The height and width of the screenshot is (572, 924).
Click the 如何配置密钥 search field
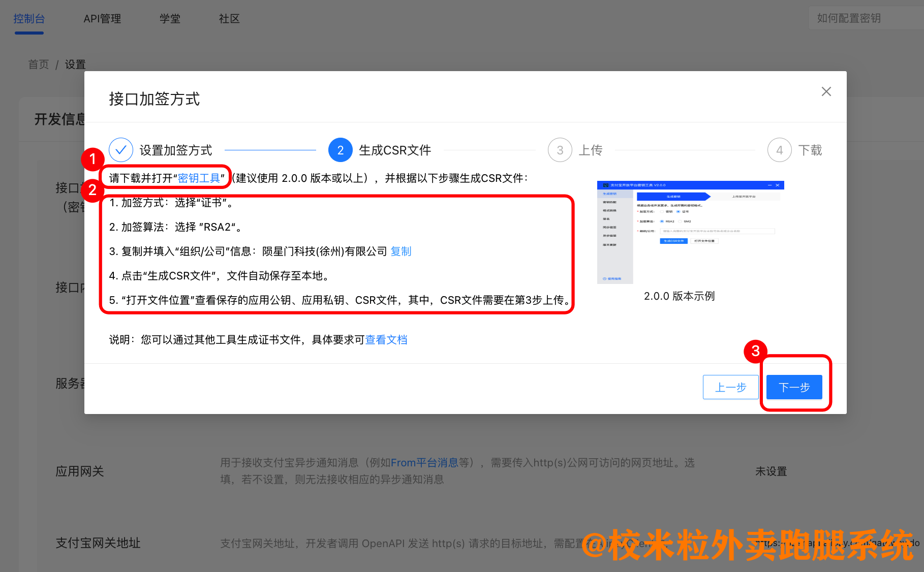pos(864,18)
